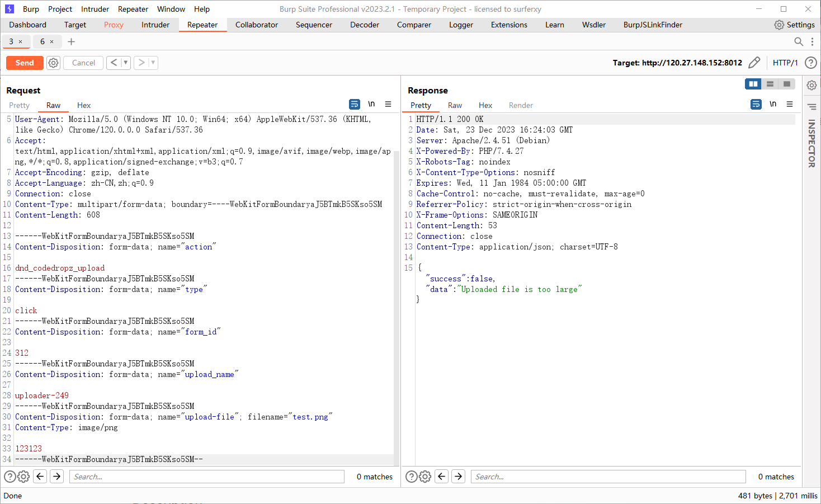Open Repeater send settings gear

coord(53,63)
